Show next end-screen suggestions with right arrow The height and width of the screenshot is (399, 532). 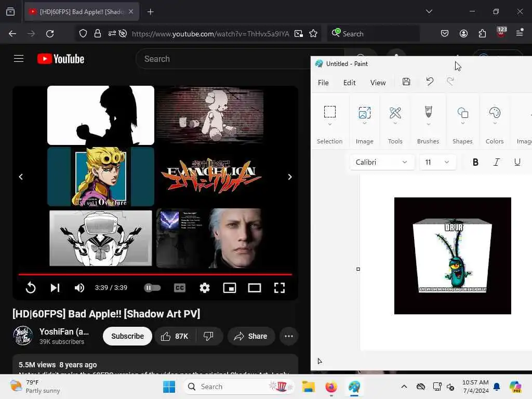290,177
